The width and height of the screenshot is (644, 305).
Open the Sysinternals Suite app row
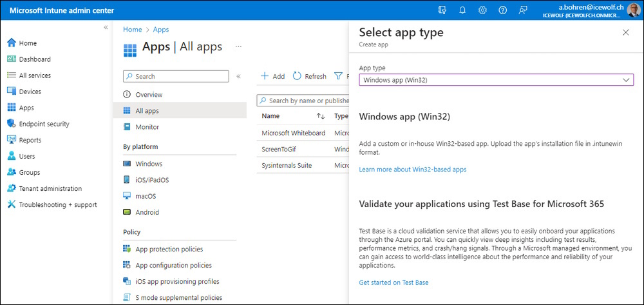(x=303, y=165)
